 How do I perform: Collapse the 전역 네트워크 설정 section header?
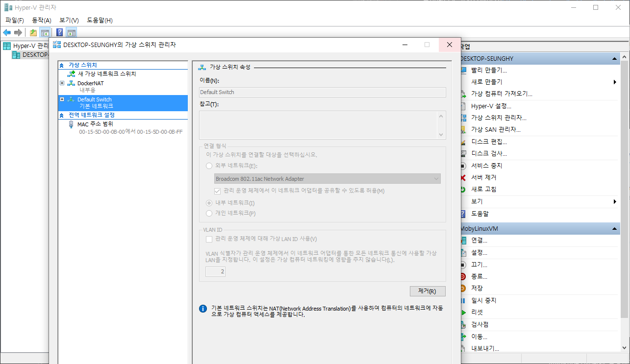tap(62, 115)
